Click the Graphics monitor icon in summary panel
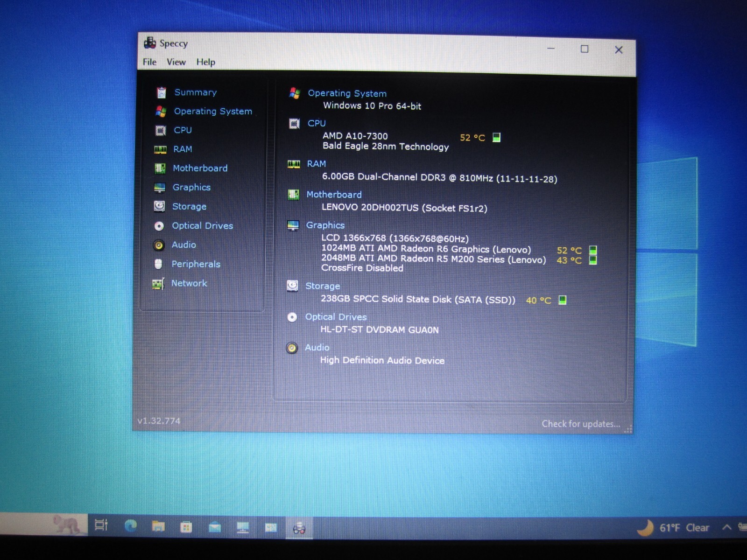747x560 pixels. click(293, 226)
